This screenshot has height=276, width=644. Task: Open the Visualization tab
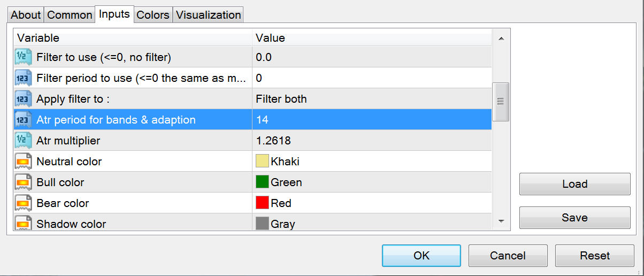point(209,15)
